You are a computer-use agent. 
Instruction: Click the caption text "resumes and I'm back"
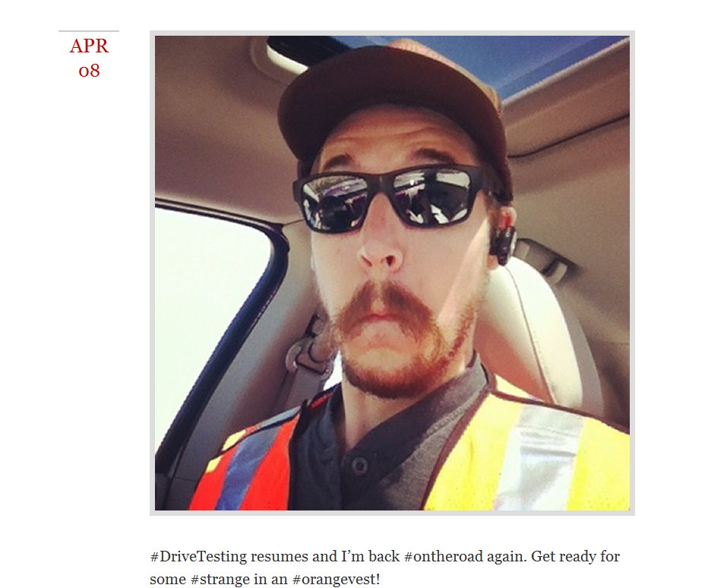click(x=325, y=556)
